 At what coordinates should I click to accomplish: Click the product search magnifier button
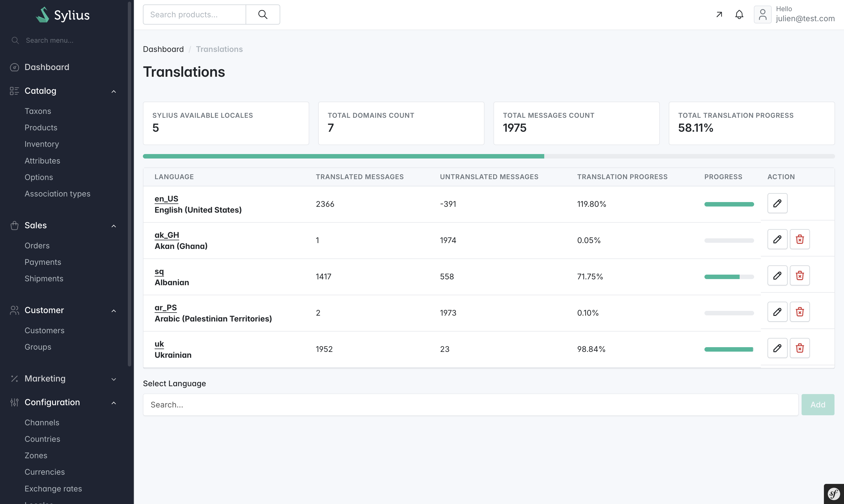(x=263, y=15)
